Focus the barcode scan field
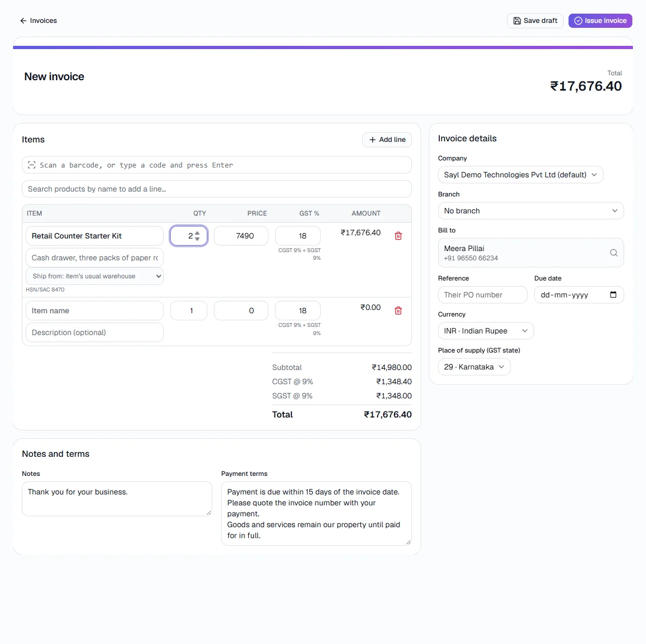The image size is (646, 644). coord(217,165)
